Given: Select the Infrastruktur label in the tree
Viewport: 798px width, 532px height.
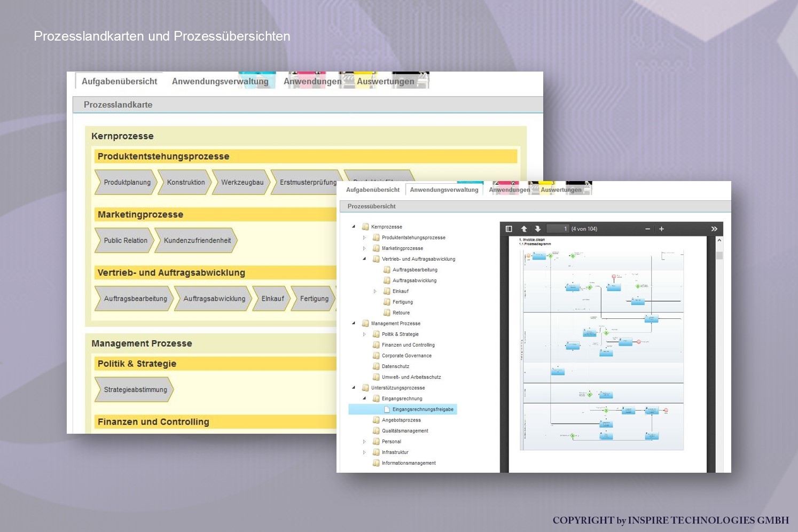Looking at the screenshot, I should [x=395, y=452].
